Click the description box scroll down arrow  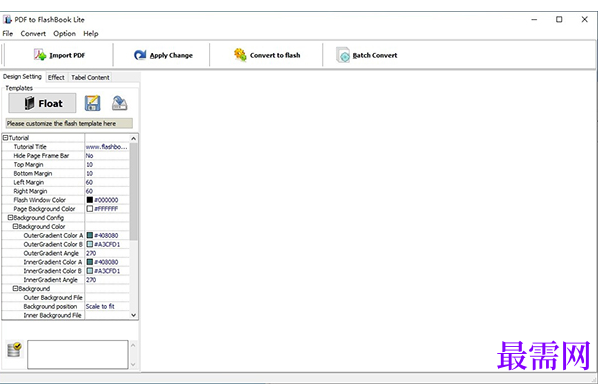[133, 364]
